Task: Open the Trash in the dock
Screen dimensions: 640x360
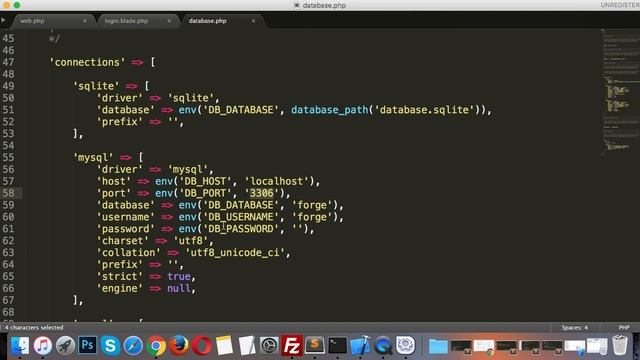Action: click(620, 345)
